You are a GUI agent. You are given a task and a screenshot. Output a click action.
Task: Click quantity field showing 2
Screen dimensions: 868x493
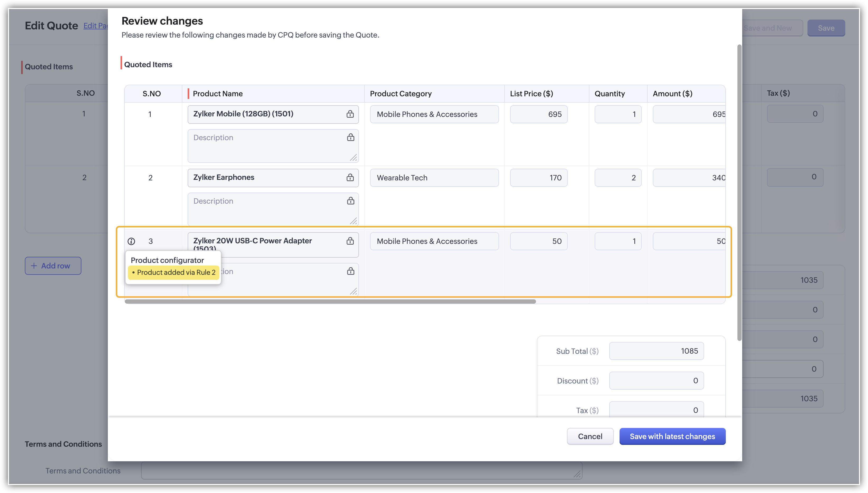[618, 178]
